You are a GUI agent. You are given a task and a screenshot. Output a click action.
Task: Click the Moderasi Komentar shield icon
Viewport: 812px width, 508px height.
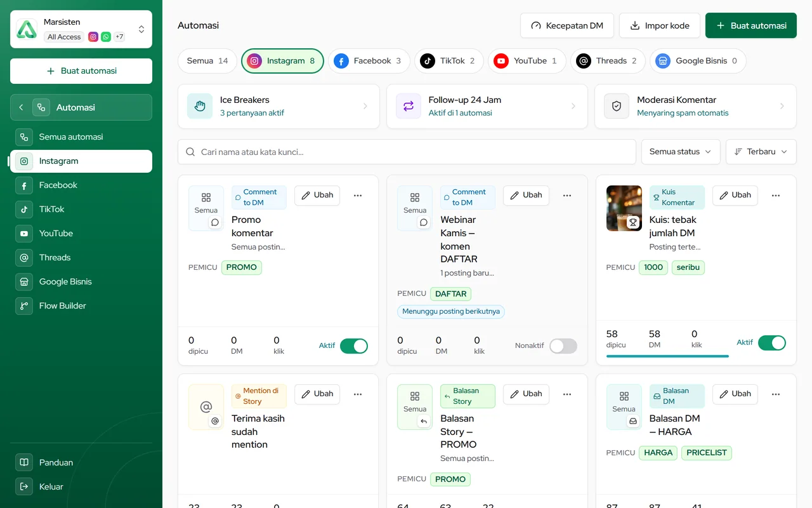(617, 106)
